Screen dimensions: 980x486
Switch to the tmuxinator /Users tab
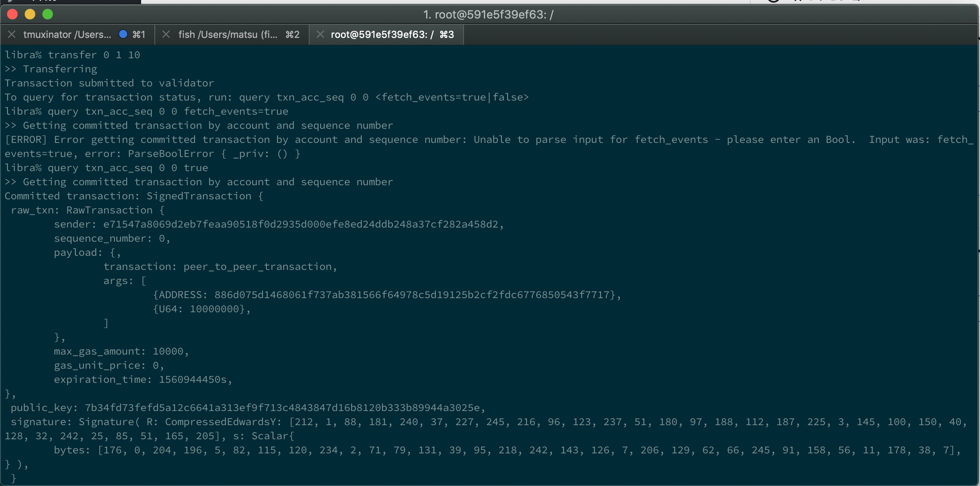[x=78, y=34]
